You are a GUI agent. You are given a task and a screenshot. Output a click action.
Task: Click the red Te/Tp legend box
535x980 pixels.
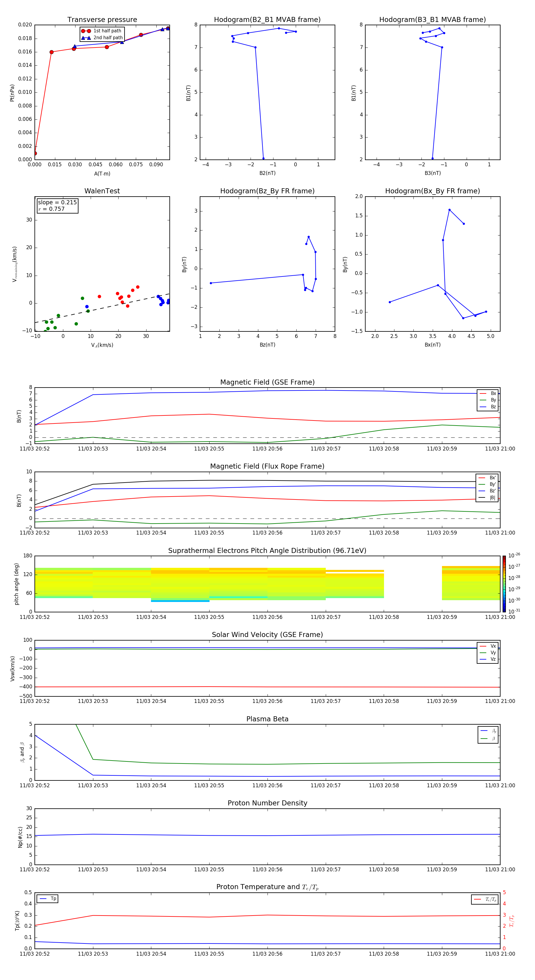pos(485,899)
